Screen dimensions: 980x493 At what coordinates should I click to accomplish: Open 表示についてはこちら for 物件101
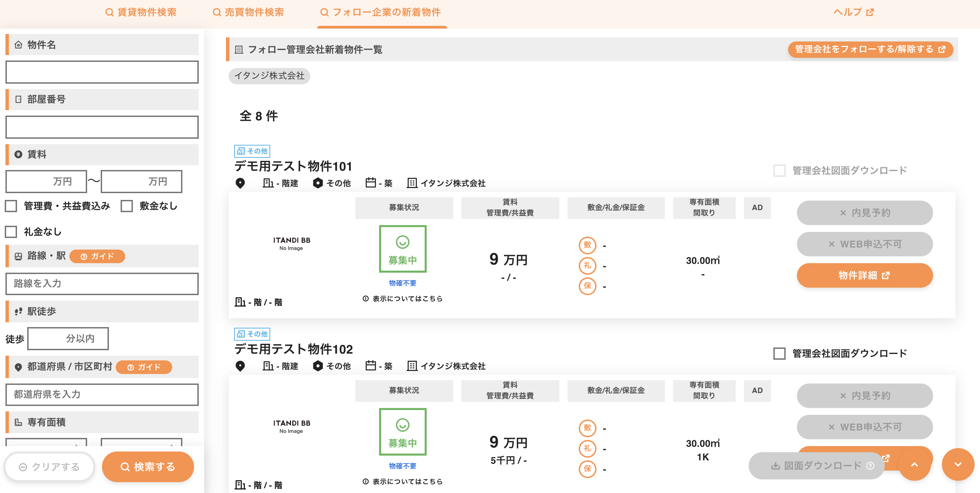pos(403,299)
